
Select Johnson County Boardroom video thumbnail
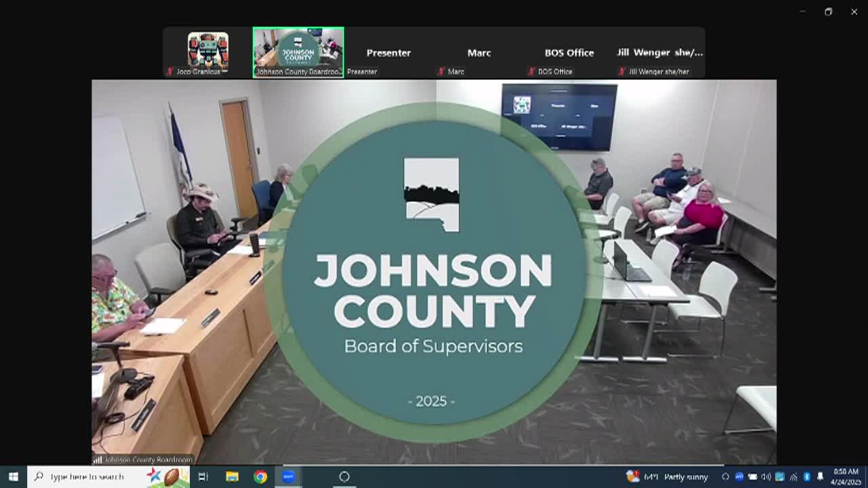pyautogui.click(x=298, y=52)
